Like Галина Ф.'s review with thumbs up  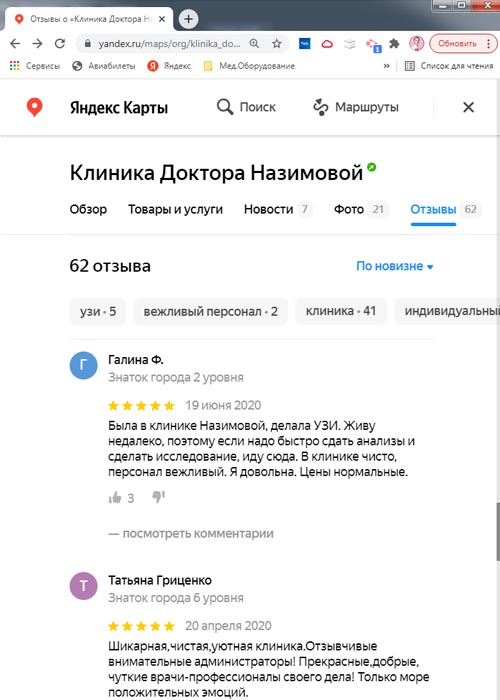click(115, 497)
